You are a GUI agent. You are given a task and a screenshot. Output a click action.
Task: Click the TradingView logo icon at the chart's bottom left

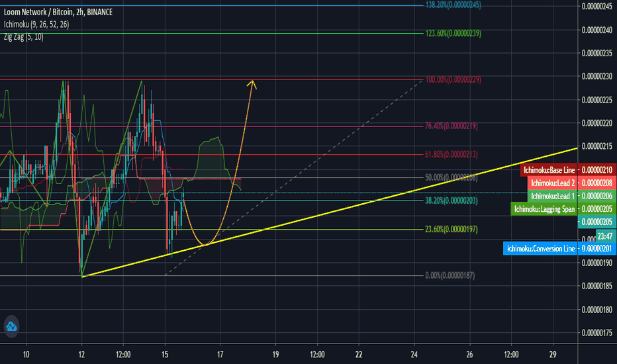tap(11, 326)
